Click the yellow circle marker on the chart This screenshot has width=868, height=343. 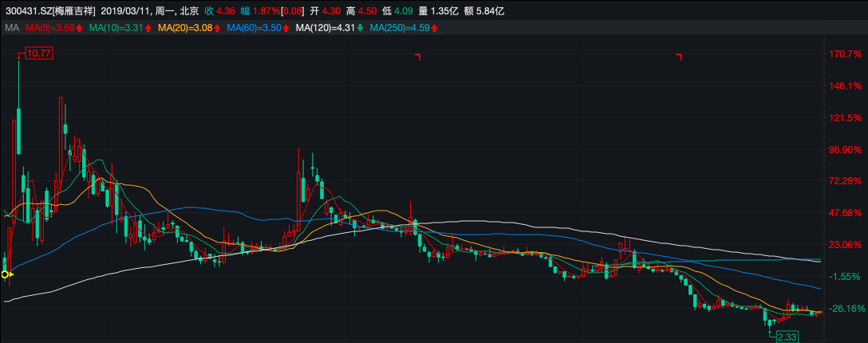5,274
